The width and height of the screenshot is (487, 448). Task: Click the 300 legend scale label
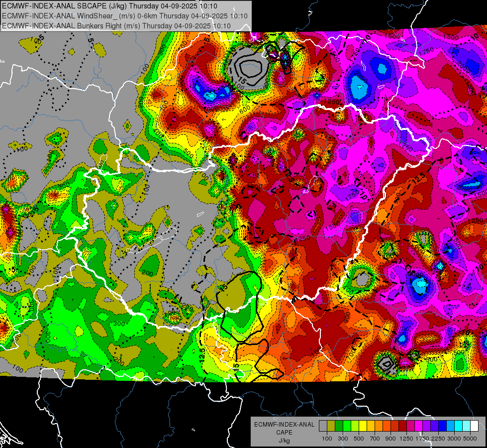[x=343, y=439]
